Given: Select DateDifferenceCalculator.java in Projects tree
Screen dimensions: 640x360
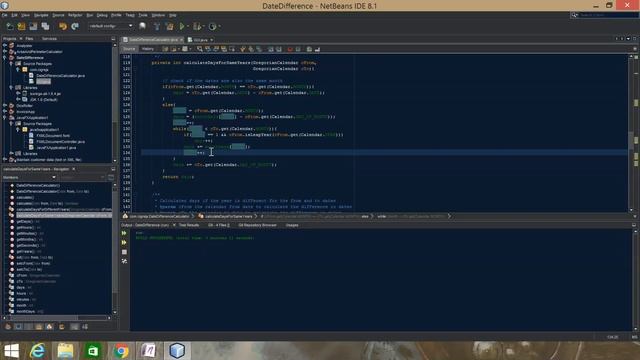Looking at the screenshot, I should 60,76.
